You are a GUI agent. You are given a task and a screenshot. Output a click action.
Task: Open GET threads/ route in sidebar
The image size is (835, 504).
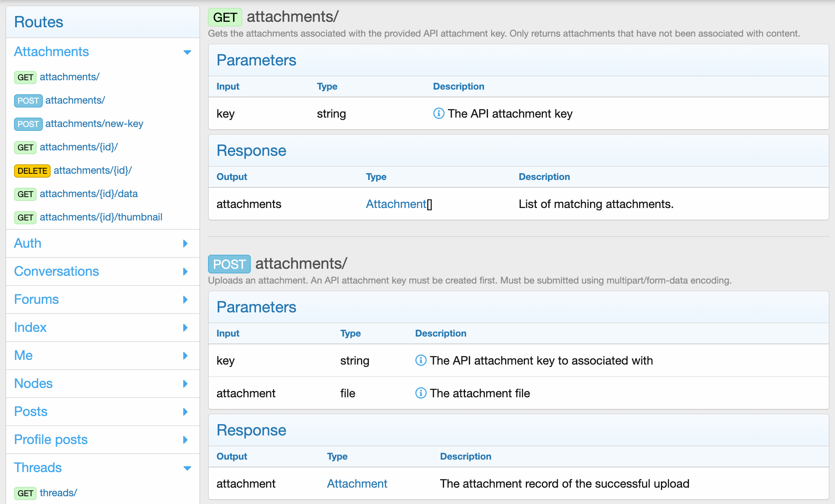click(58, 493)
